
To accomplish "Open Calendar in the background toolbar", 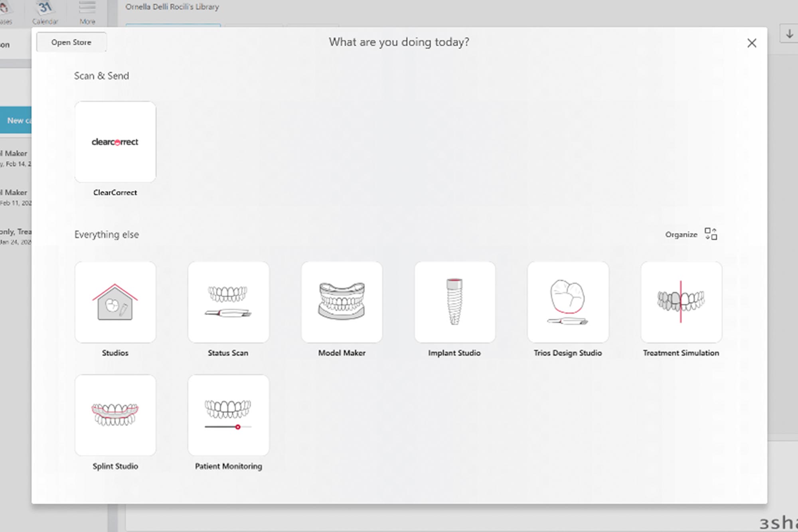I will click(45, 13).
